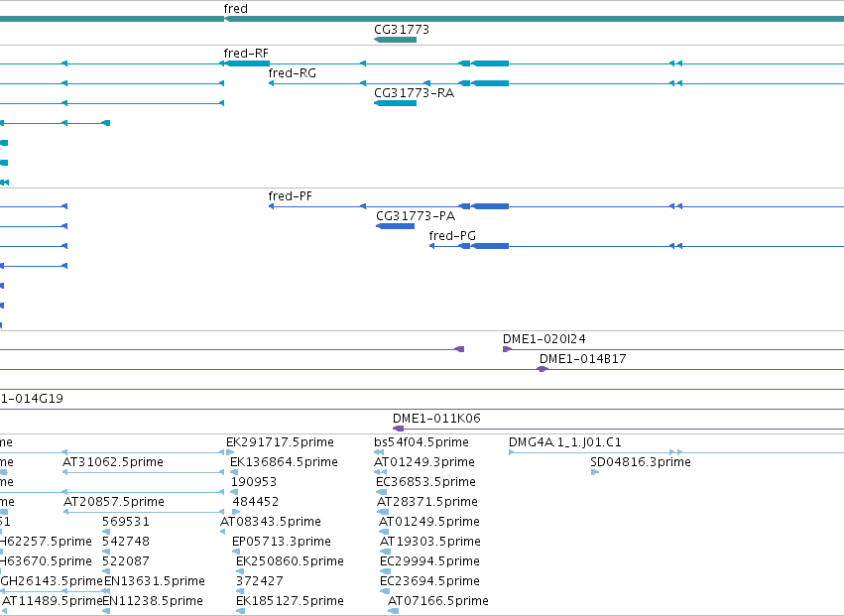Open the AT01249.5prime EST label
This screenshot has height=616, width=844.
pyautogui.click(x=429, y=523)
